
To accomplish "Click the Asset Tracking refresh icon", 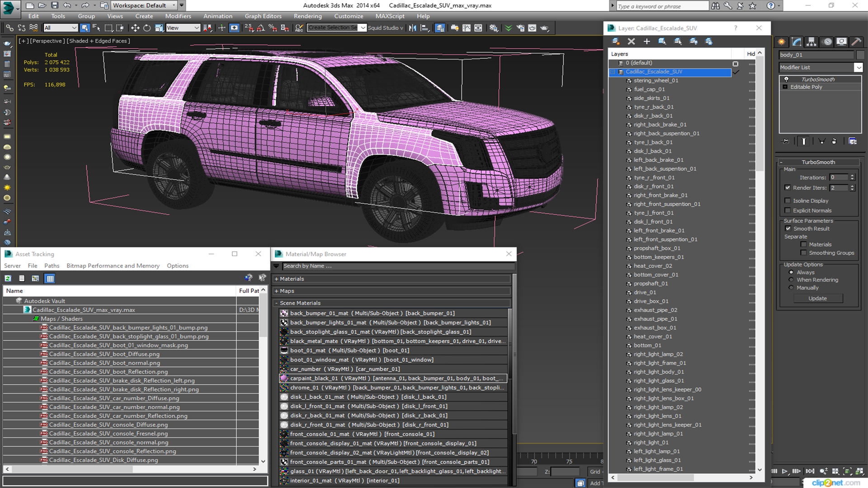I will coord(8,278).
